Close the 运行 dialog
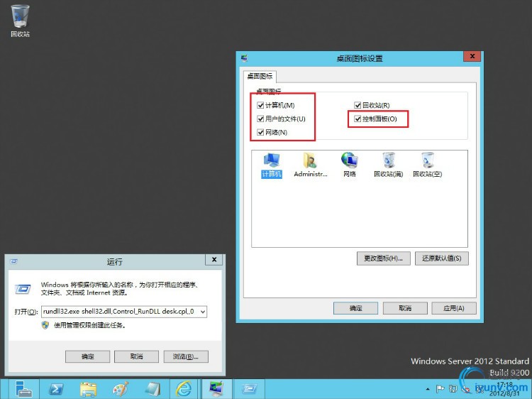Screen dimensions: 532x399 pos(214,260)
